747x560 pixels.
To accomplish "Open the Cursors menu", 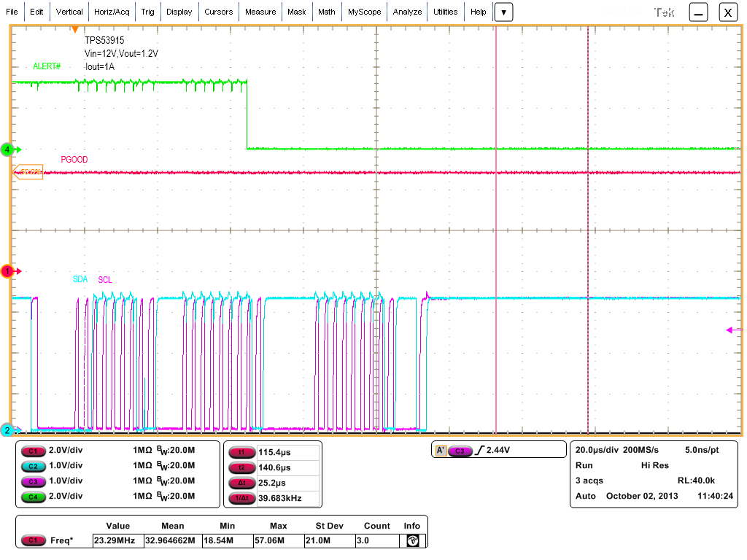I will pos(220,12).
